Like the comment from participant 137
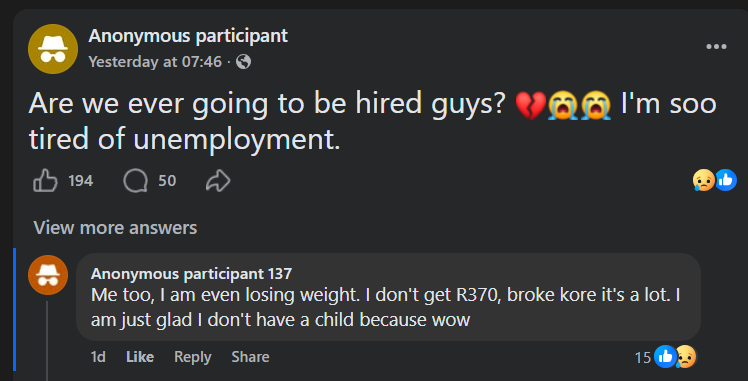This screenshot has width=748, height=381. pyautogui.click(x=140, y=357)
